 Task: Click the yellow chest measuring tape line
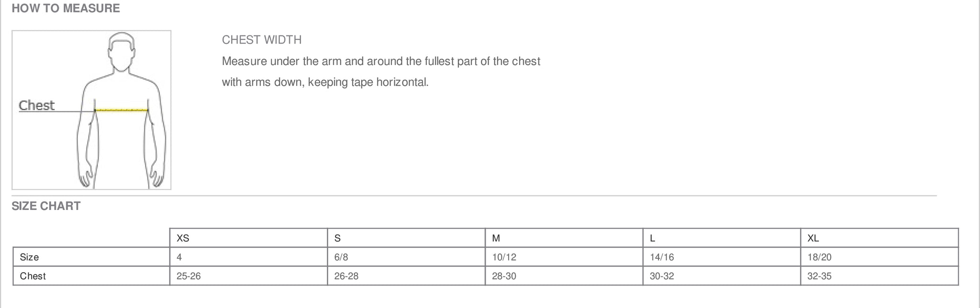[122, 110]
